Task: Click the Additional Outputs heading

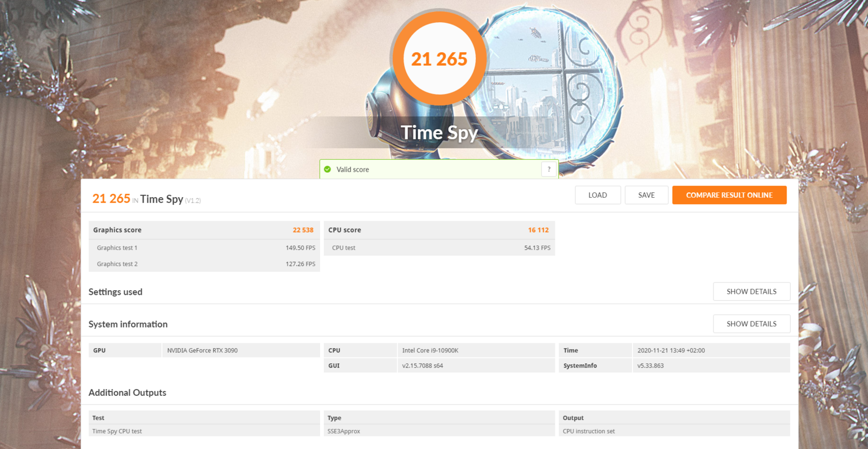Action: click(127, 393)
